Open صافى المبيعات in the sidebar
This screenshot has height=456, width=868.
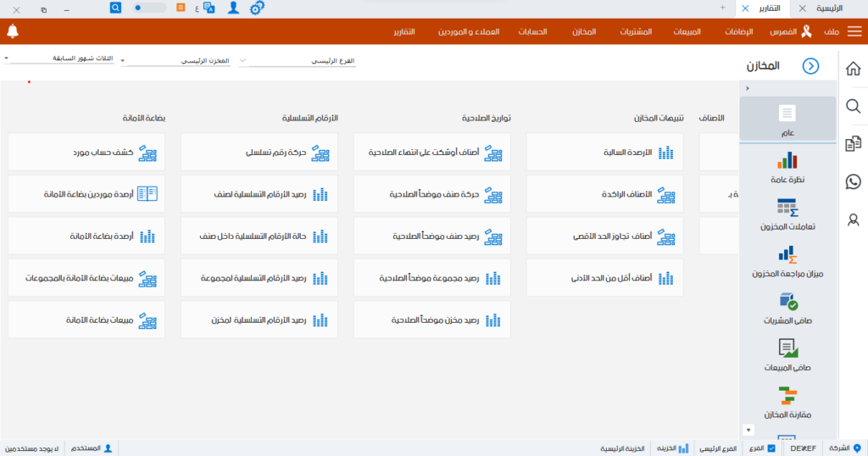(x=787, y=356)
